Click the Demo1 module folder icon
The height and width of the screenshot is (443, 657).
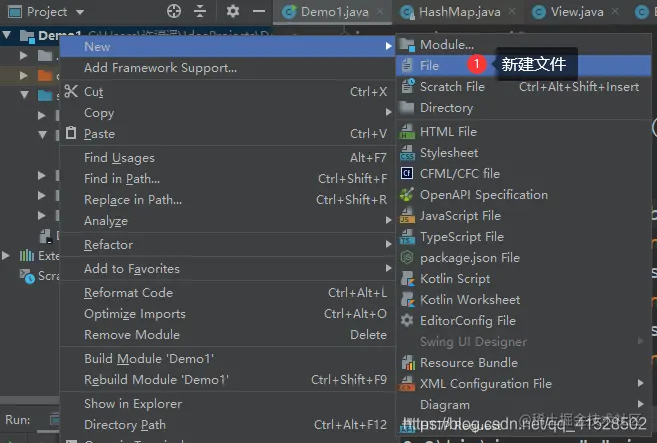coord(27,36)
